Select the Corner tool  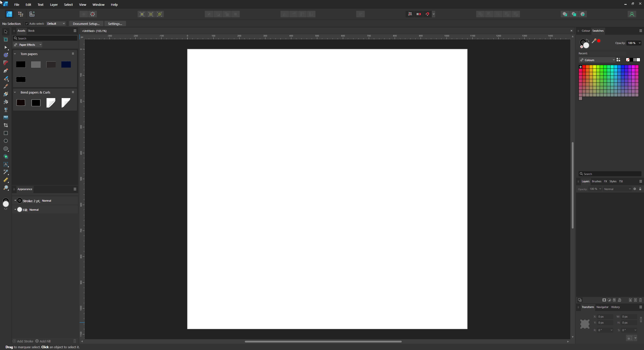[x=6, y=63]
